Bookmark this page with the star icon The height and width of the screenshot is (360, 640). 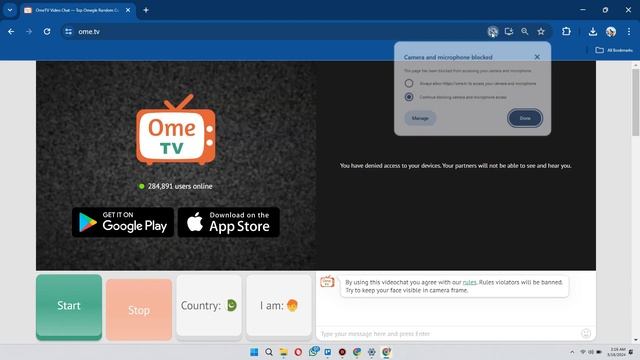tap(541, 31)
